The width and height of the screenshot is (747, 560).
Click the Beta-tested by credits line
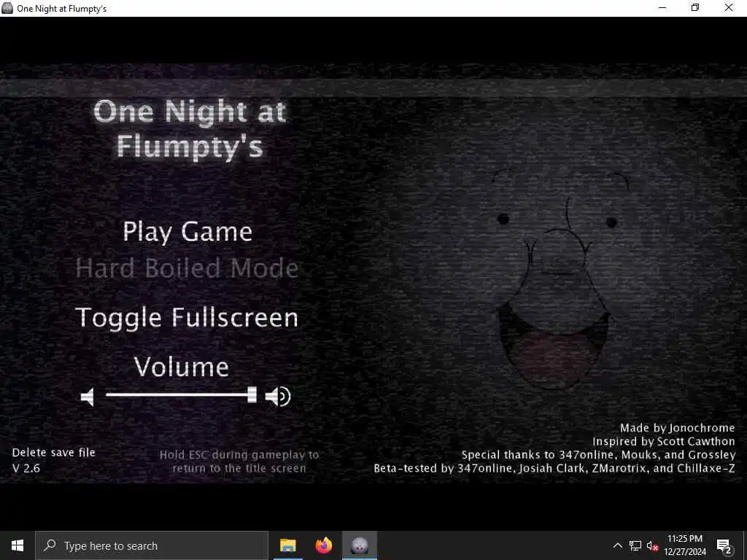[x=554, y=468]
